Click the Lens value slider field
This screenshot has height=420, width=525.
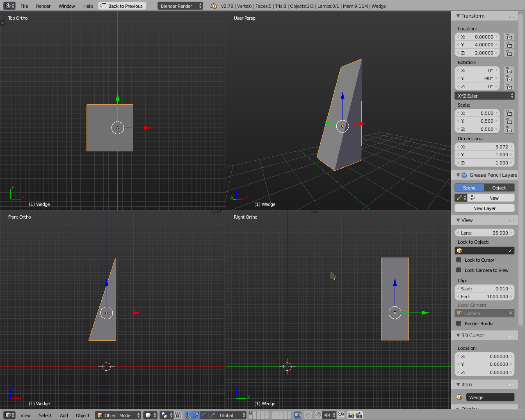click(484, 233)
